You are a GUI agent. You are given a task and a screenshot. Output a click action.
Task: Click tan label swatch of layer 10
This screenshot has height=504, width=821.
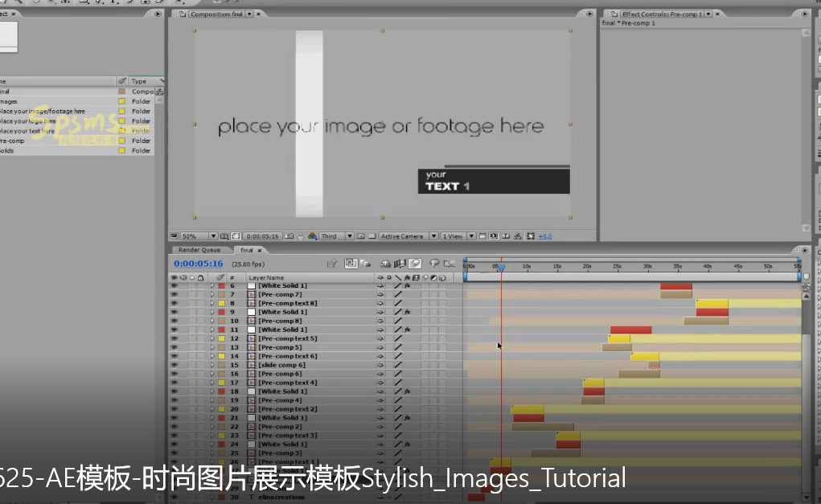(x=221, y=321)
